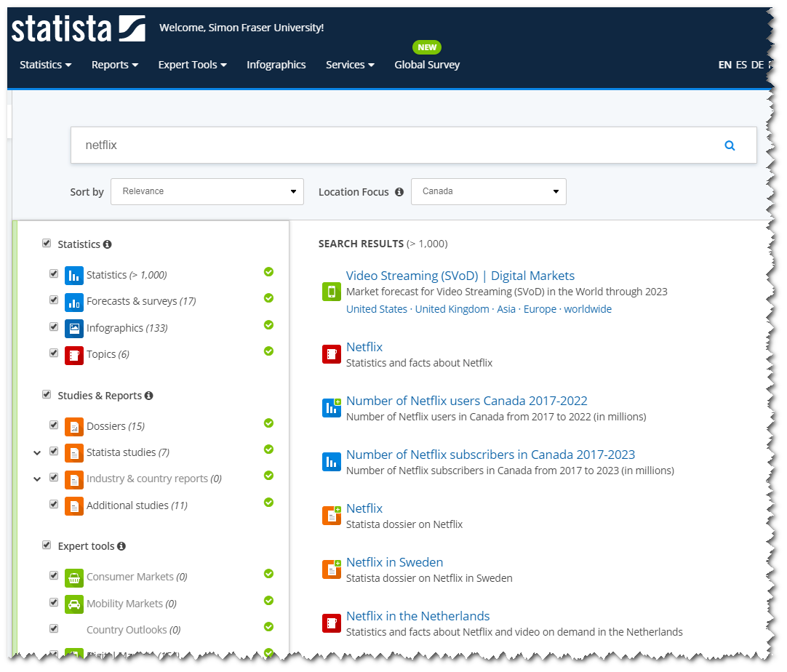Click the red topic icon beside Netflix
This screenshot has width=787, height=672.
331,353
